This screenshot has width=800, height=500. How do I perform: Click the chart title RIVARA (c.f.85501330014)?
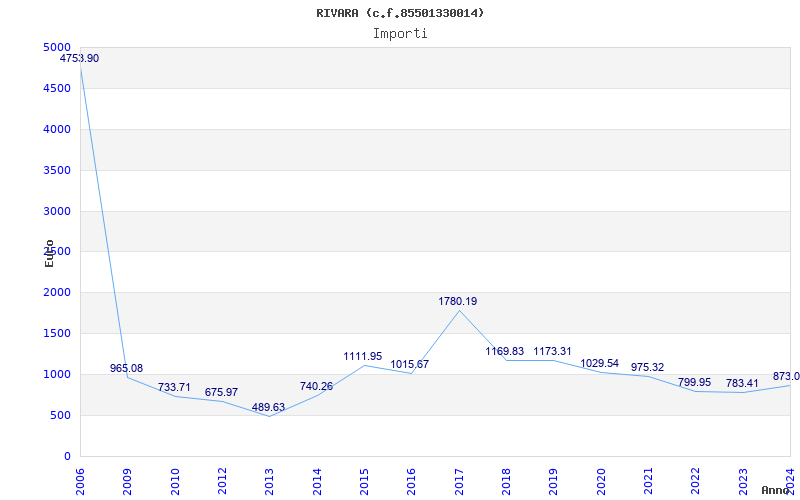point(400,13)
